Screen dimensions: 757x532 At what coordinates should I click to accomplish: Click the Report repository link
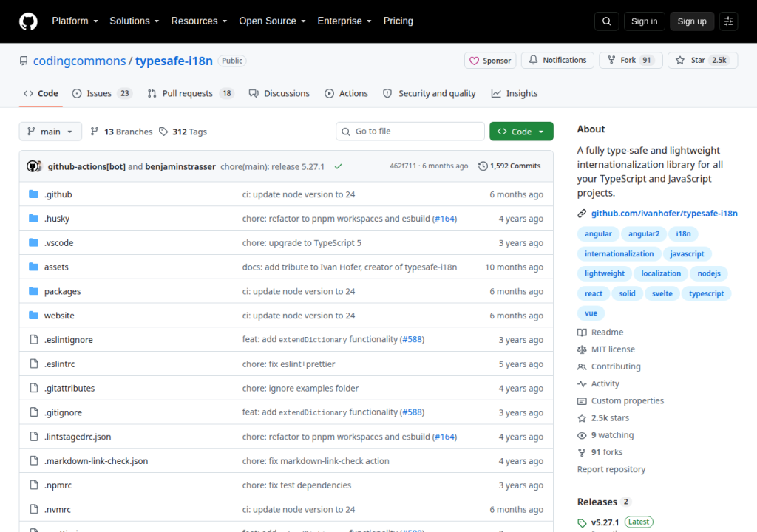[x=611, y=469]
